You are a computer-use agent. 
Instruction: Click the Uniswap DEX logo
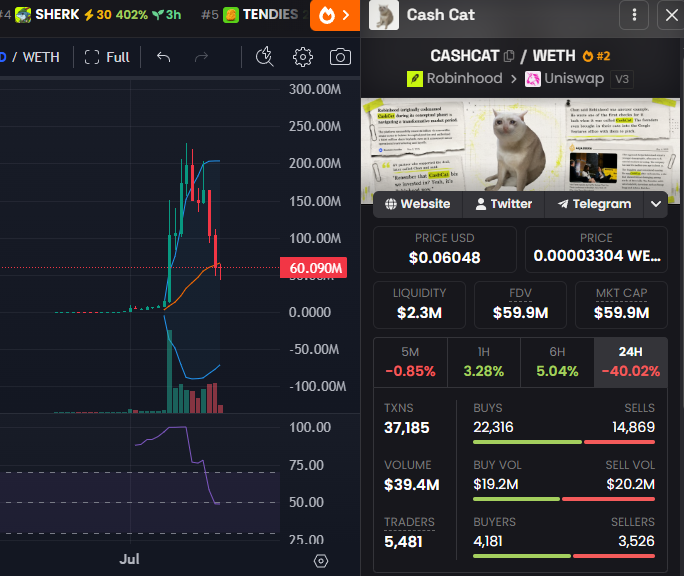point(533,79)
